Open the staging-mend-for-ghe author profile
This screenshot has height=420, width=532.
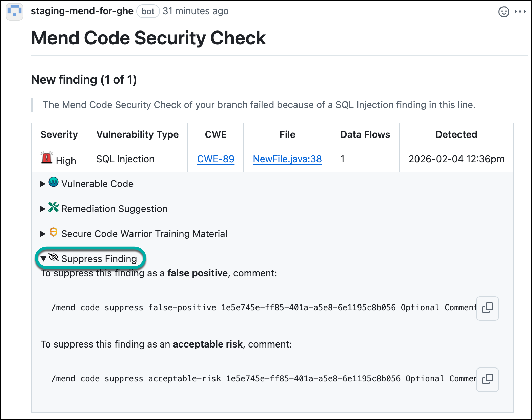pos(82,11)
